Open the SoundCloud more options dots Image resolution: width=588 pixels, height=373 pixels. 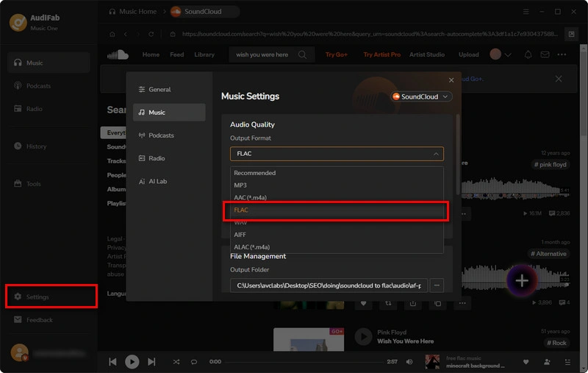[x=562, y=54]
